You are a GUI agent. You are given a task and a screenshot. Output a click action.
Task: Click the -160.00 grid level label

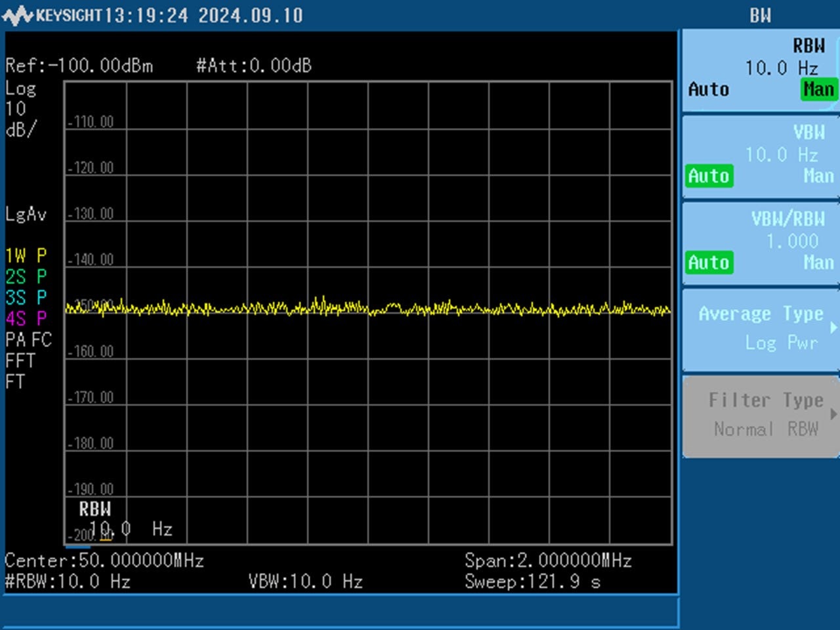[91, 352]
